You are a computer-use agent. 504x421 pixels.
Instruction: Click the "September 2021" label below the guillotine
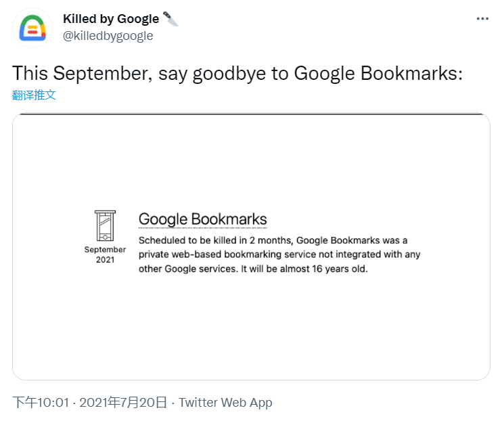(x=105, y=254)
